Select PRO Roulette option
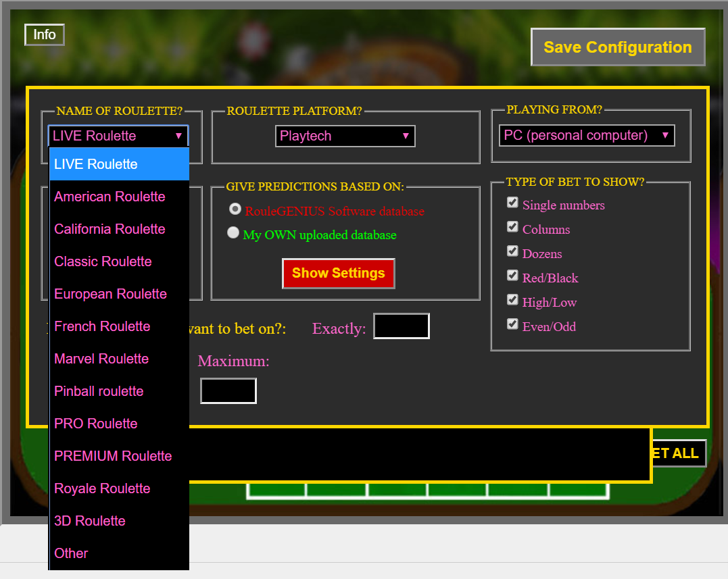This screenshot has width=728, height=579. 120,424
